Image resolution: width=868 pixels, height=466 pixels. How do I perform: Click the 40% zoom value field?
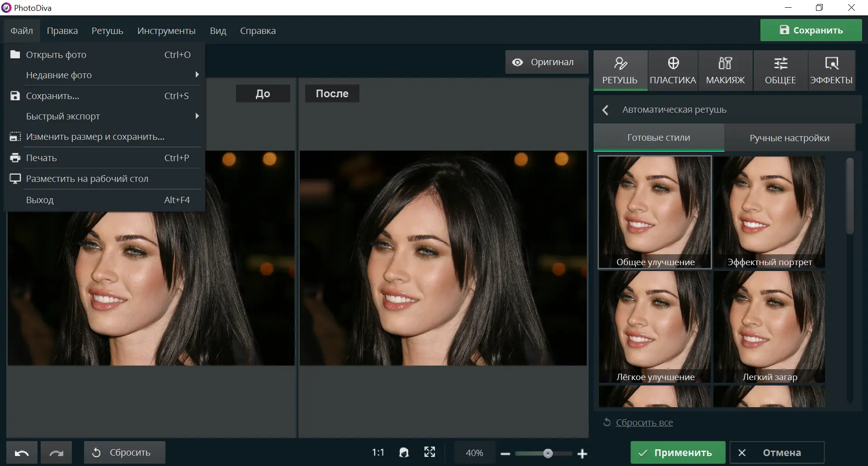click(474, 453)
